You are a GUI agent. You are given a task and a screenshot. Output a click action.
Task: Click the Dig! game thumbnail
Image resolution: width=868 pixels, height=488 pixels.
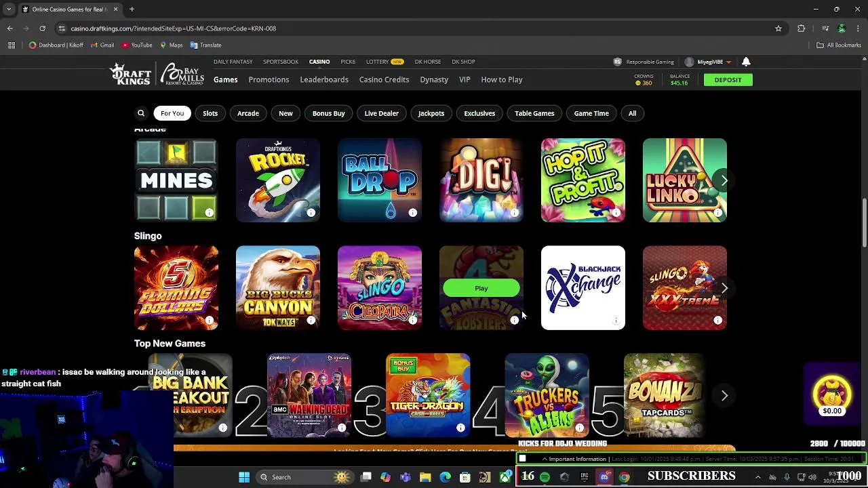(481, 180)
